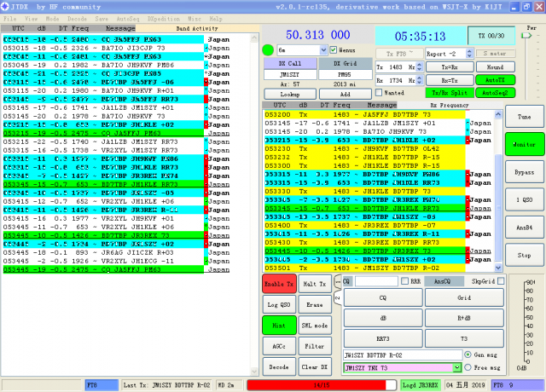Click the Rx Frequency scrollbar up arrow
This screenshot has width=546, height=392.
click(x=498, y=114)
